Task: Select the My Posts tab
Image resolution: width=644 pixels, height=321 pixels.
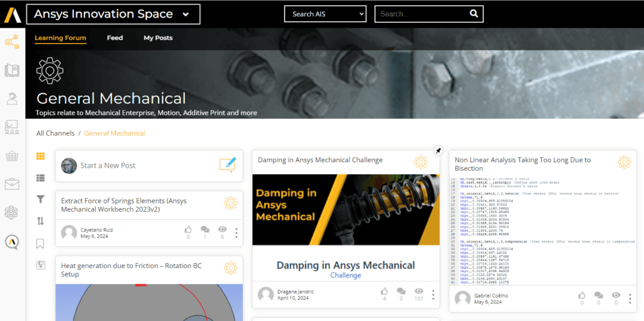Action: point(158,38)
